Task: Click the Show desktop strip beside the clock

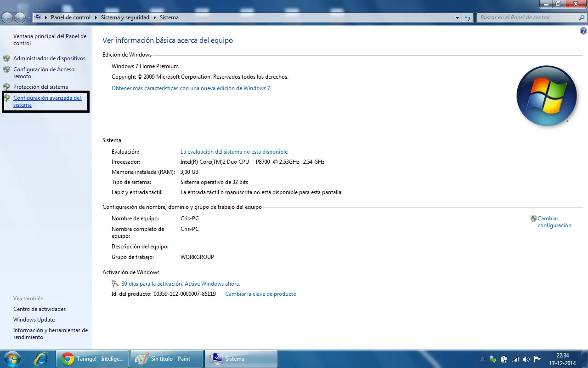Action: (584, 359)
